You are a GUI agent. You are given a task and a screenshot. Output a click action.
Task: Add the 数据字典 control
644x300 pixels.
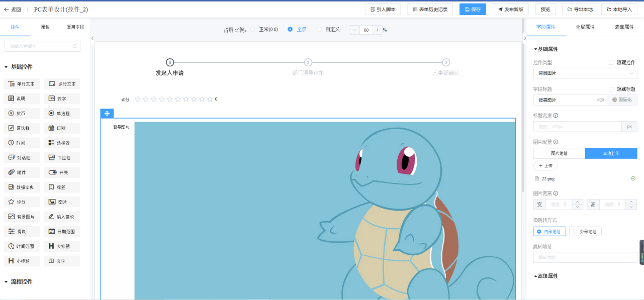[22, 187]
